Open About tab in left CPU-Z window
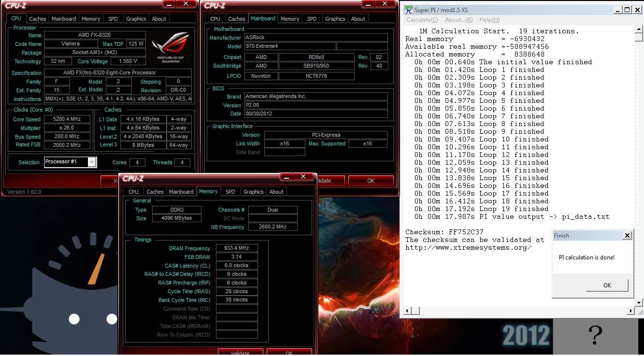The height and width of the screenshot is (356, 644). [159, 19]
